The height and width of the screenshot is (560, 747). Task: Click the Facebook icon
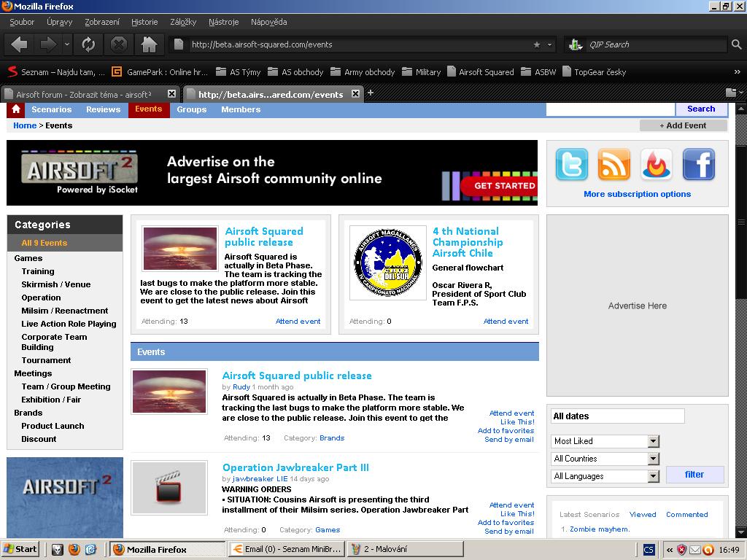tap(698, 165)
